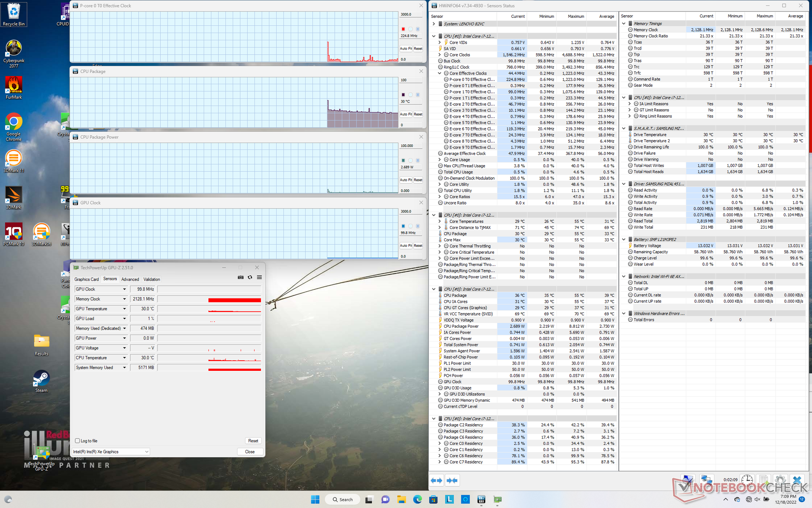Click HWiNFO collapse columns arrows icon
Viewport: 812px width, 508px height.
point(452,480)
